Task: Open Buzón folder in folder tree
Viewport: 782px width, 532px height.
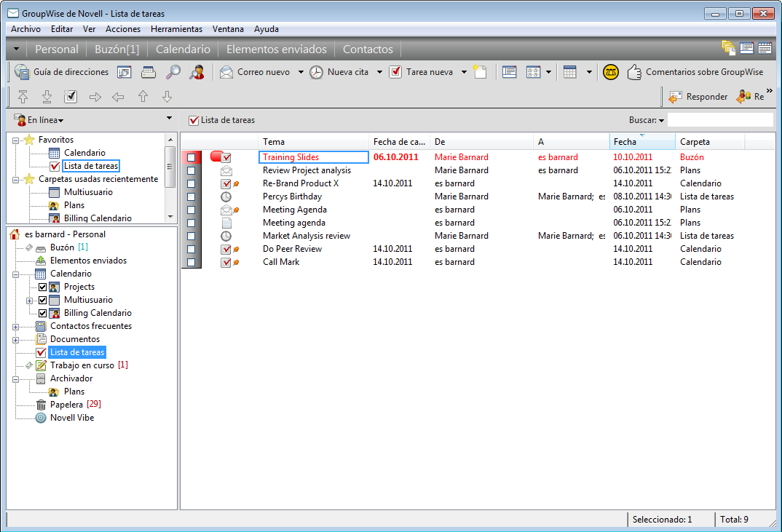Action: (62, 247)
